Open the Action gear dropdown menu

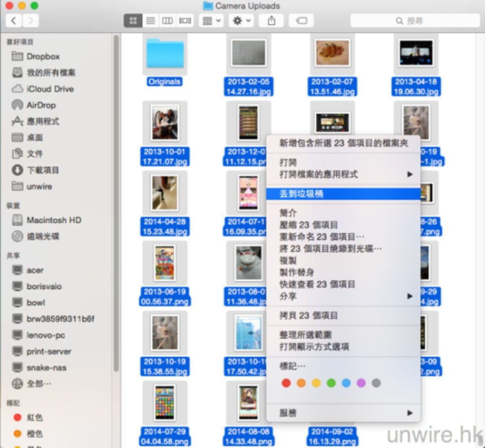(241, 21)
